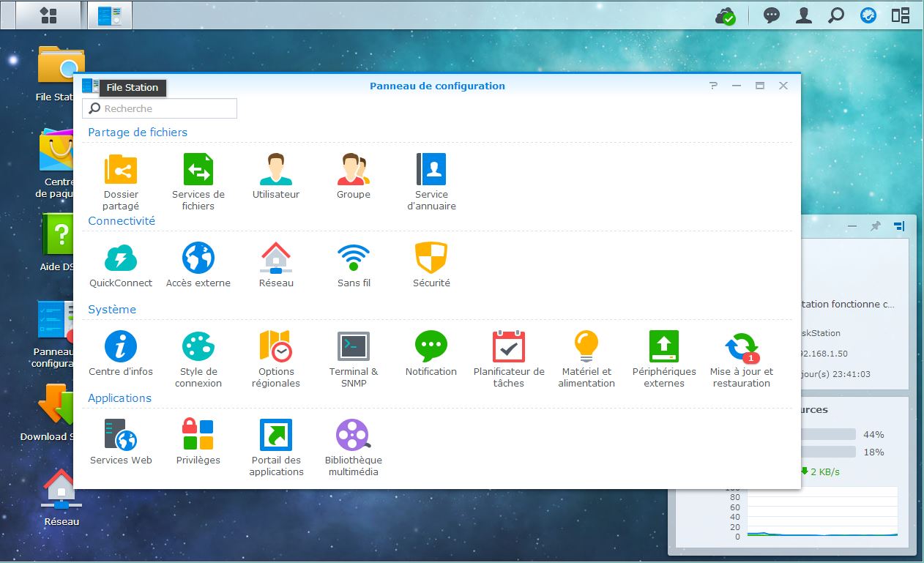Toggle the widgets panel in taskbar

tap(901, 15)
